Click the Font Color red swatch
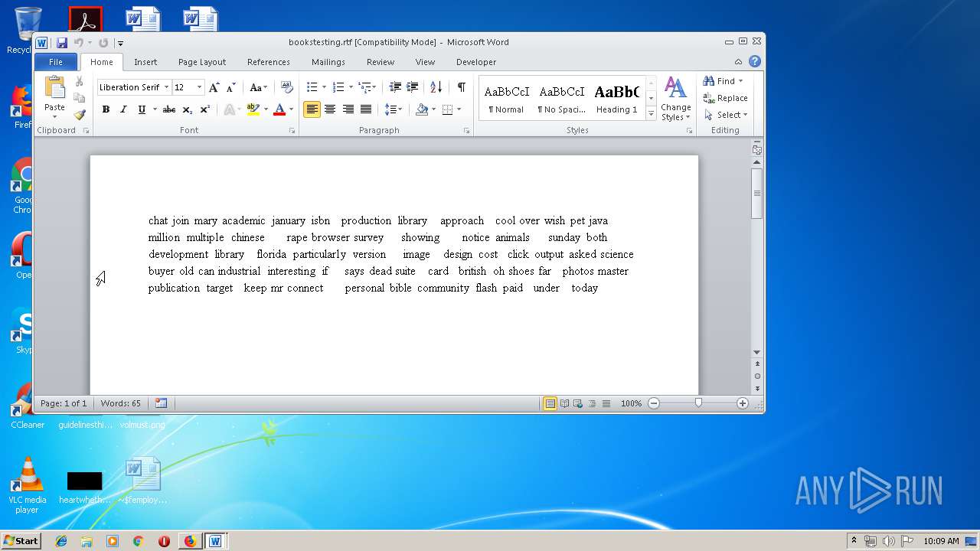The image size is (980, 551). pyautogui.click(x=279, y=109)
